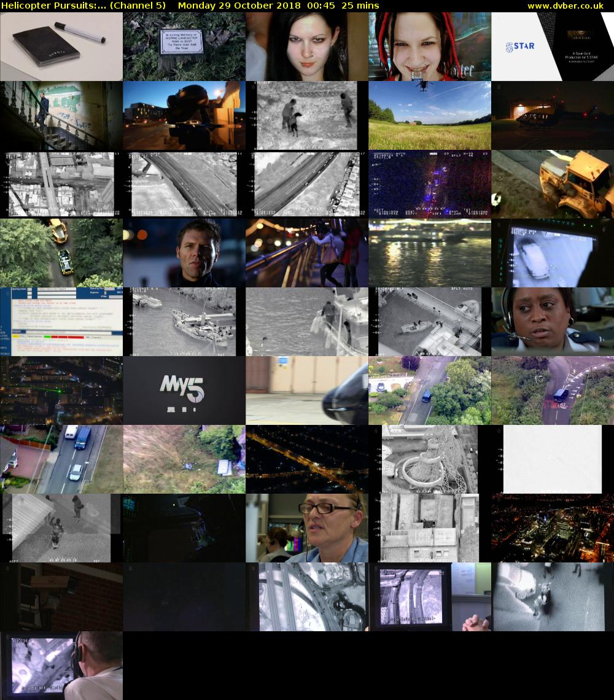
Task: Open the CCTV camera on brick wall frame
Action: [x=61, y=597]
